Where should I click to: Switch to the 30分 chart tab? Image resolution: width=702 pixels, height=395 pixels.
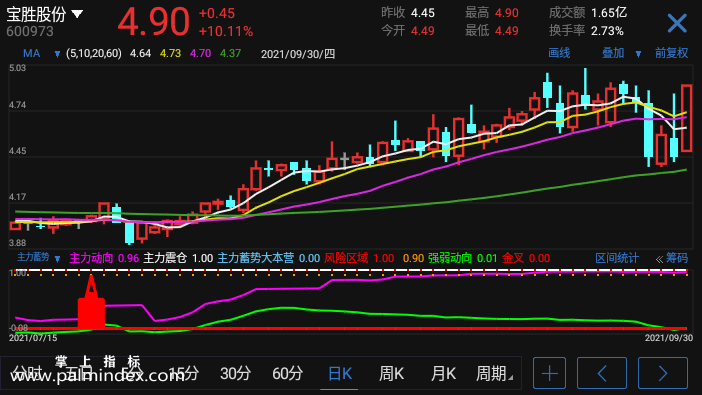tap(235, 373)
